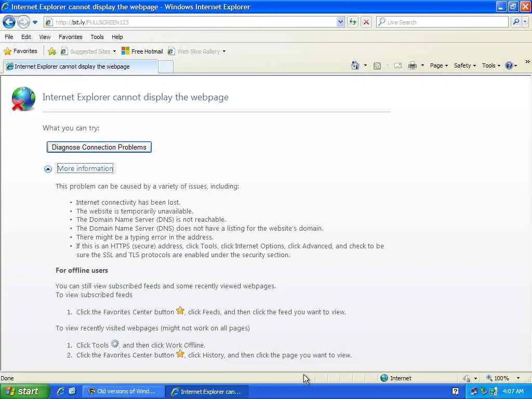This screenshot has height=399, width=532.
Task: Open the Print options dropdown arrow
Action: click(422, 65)
